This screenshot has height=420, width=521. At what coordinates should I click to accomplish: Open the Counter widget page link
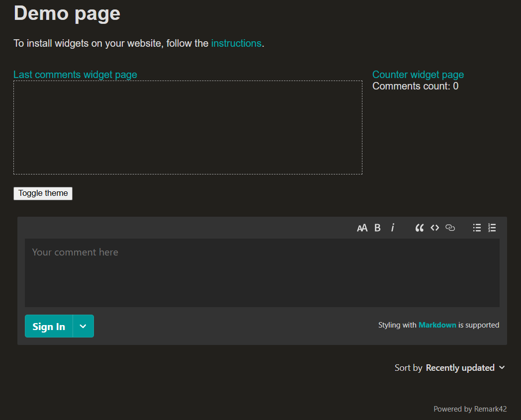tap(418, 75)
